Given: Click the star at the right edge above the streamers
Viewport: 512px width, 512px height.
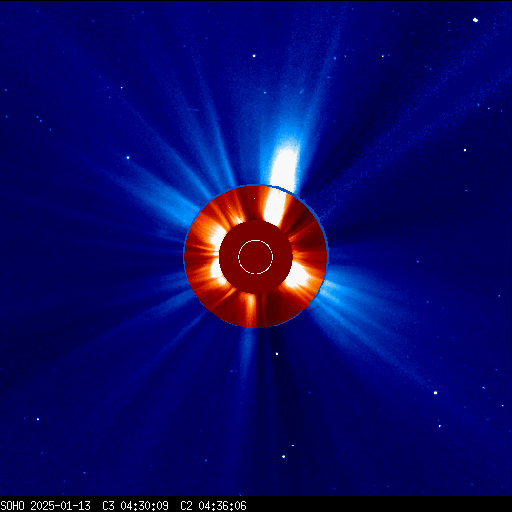Looking at the screenshot, I should pyautogui.click(x=465, y=150).
